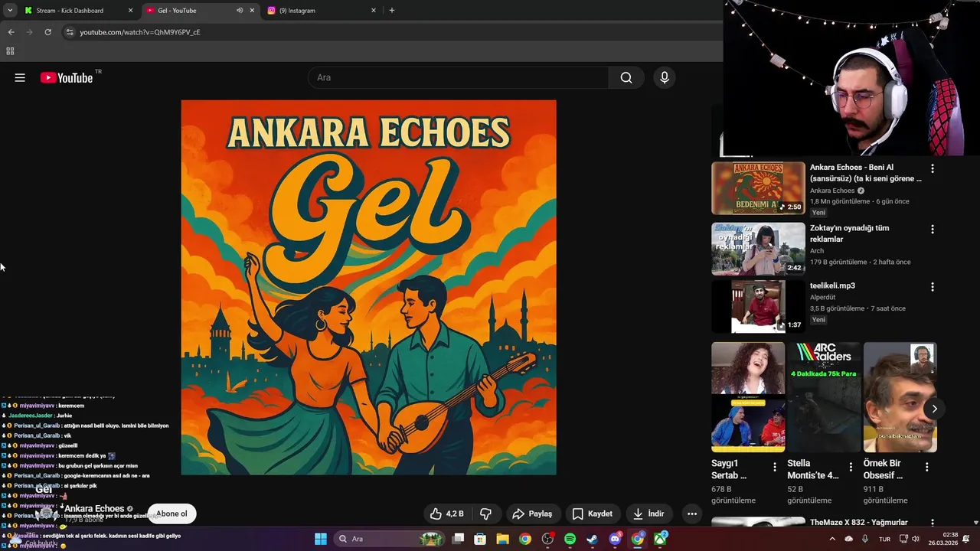Viewport: 980px width, 551px height.
Task: View site information icon in address bar
Action: click(70, 32)
